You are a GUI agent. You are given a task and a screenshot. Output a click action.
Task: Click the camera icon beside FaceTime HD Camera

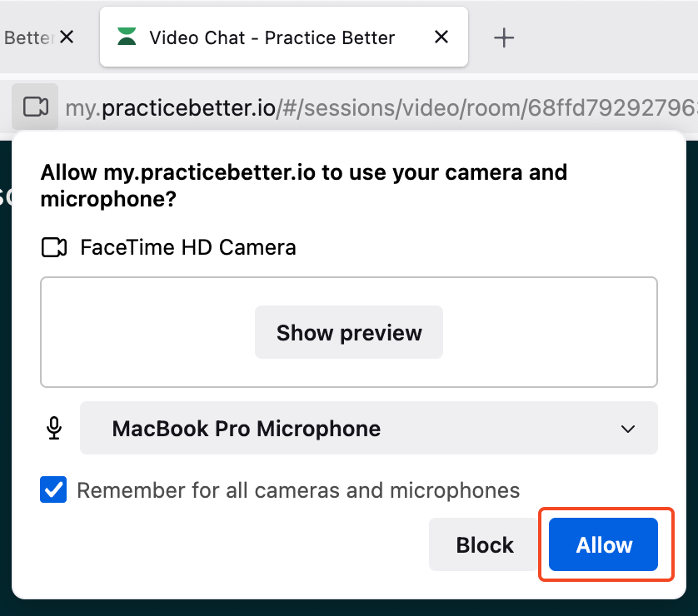(x=54, y=247)
